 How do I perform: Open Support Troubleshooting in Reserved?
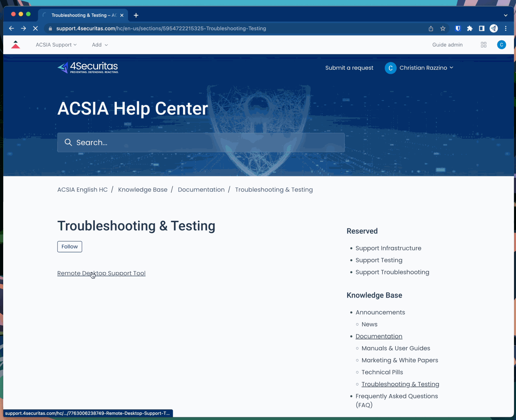point(392,272)
